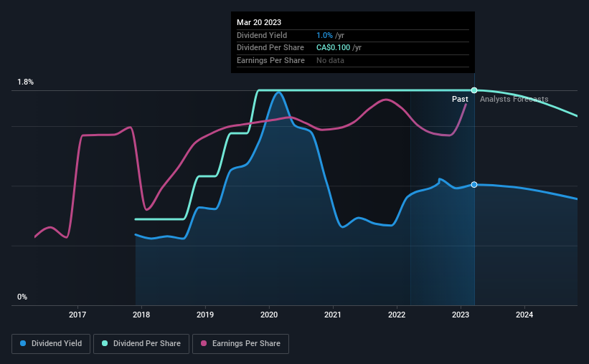The height and width of the screenshot is (364, 589).
Task: Select the blue dividend yield data point marker
Action: [x=474, y=185]
